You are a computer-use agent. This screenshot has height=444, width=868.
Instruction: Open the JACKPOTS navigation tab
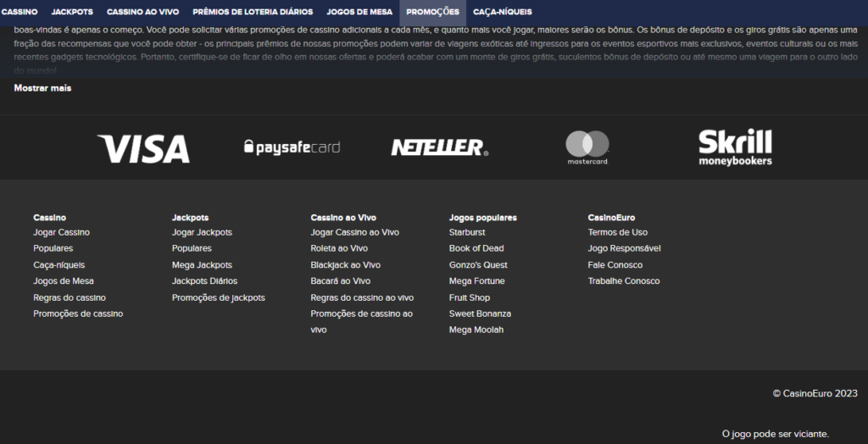(72, 12)
